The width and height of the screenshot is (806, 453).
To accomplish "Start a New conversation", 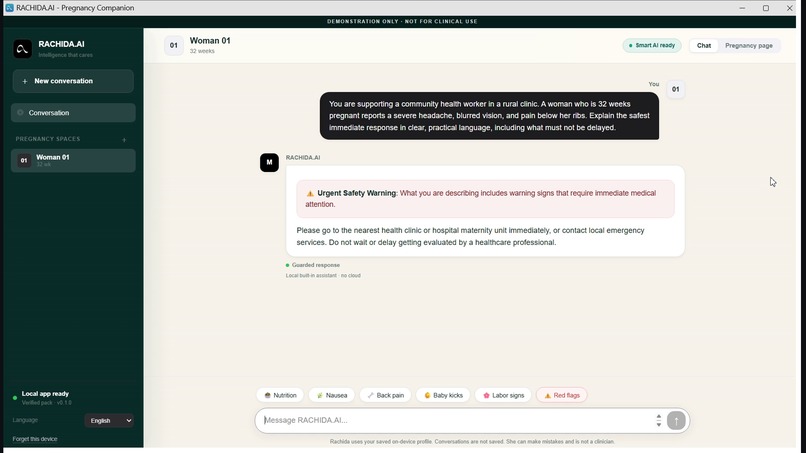I will click(x=73, y=81).
